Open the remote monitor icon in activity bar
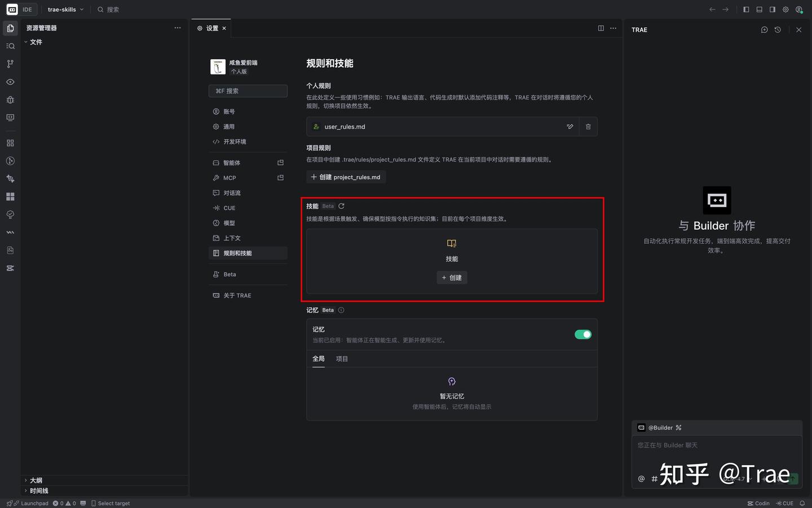The height and width of the screenshot is (508, 812). tap(10, 117)
